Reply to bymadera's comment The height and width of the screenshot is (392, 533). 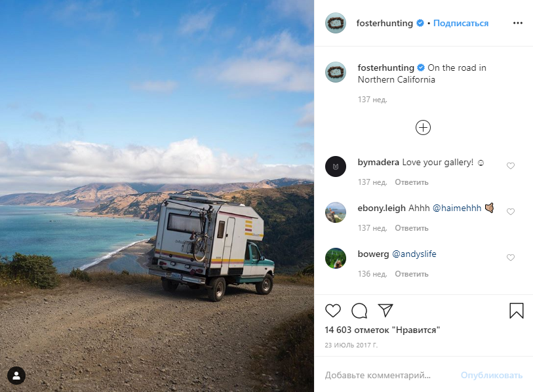click(x=411, y=182)
